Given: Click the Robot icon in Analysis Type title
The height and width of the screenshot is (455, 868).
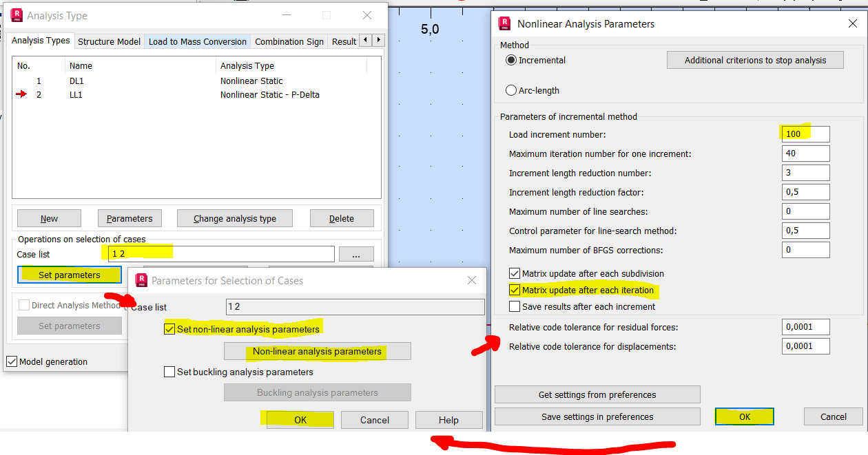Looking at the screenshot, I should click(17, 15).
